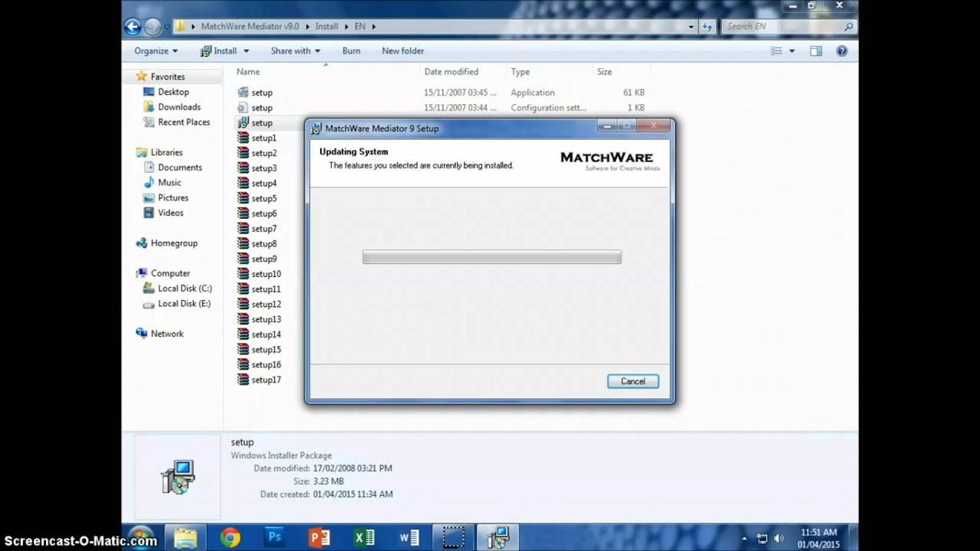
Task: Go back using the Explorer back arrow
Action: [x=132, y=27]
